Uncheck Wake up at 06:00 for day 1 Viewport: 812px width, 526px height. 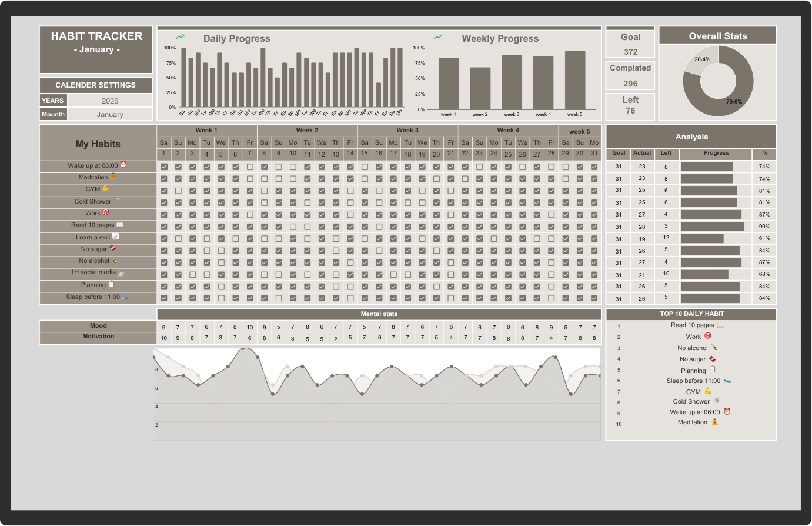163,167
